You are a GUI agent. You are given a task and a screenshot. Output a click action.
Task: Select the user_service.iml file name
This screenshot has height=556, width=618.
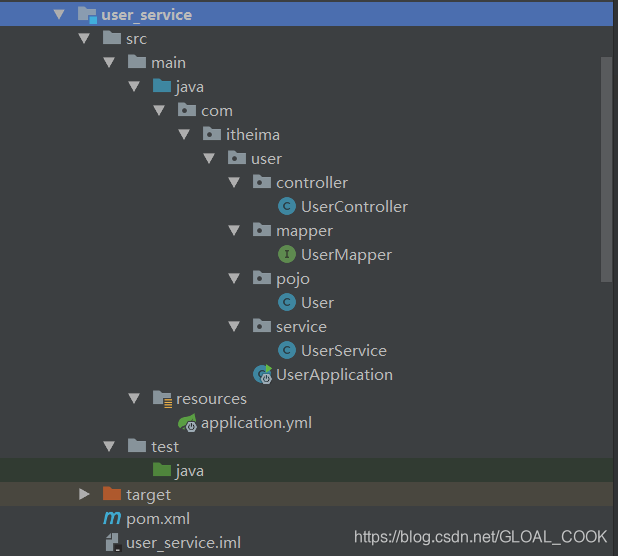[x=183, y=543]
